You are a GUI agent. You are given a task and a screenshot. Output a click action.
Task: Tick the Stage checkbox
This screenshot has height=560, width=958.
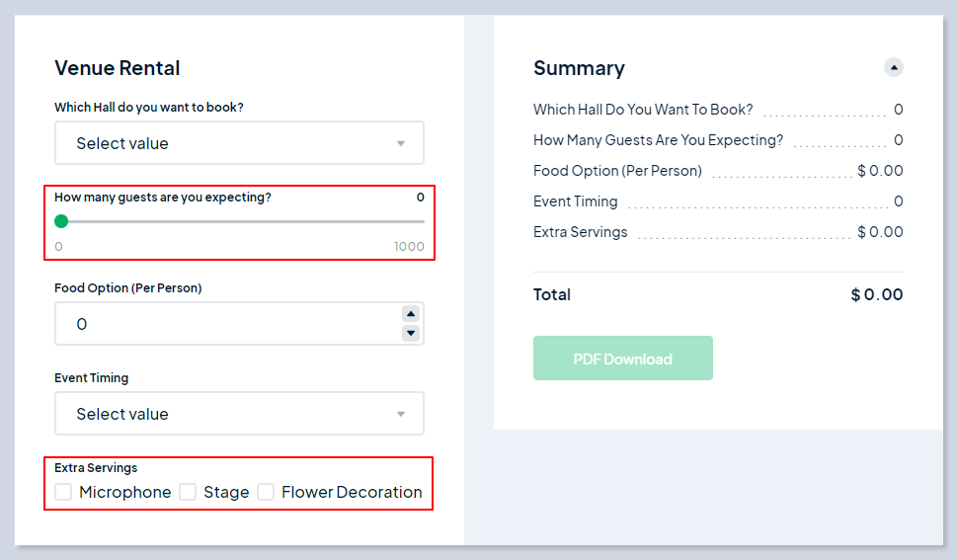(x=188, y=492)
